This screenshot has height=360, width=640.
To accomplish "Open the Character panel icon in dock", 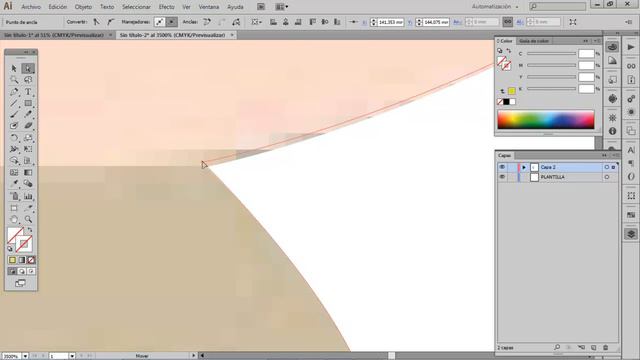I will pos(631,151).
